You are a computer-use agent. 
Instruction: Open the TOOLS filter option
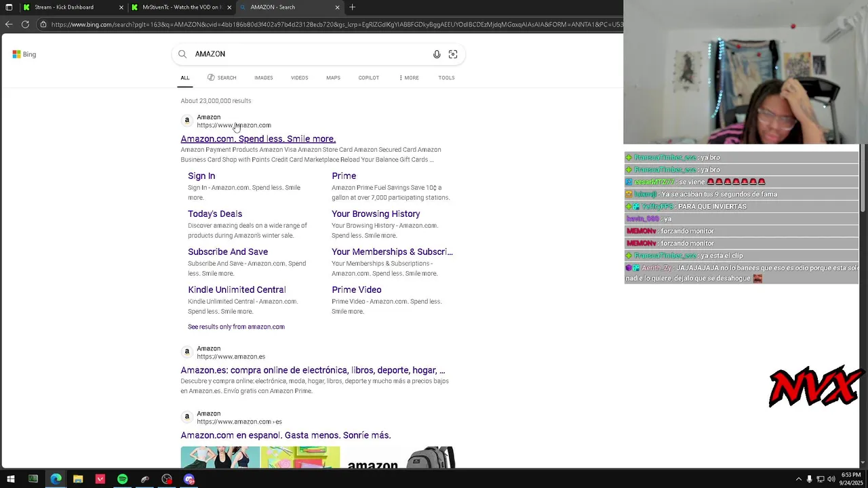coord(446,78)
